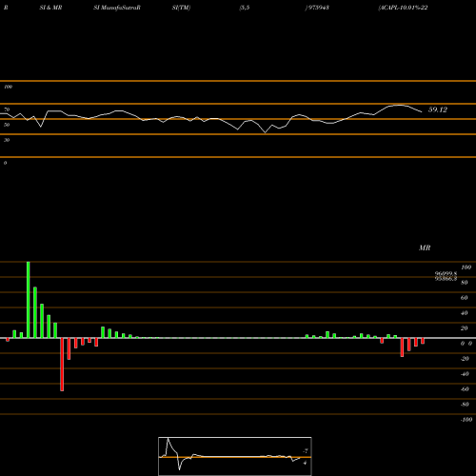Click the MR axis label 20
Screen dimensions: 476x476
click(465, 328)
